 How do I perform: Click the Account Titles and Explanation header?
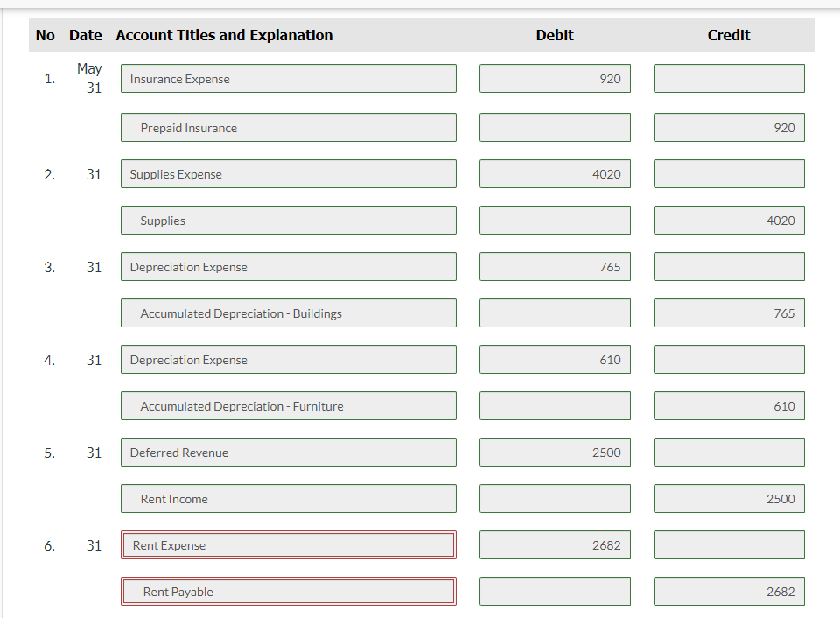tap(224, 35)
